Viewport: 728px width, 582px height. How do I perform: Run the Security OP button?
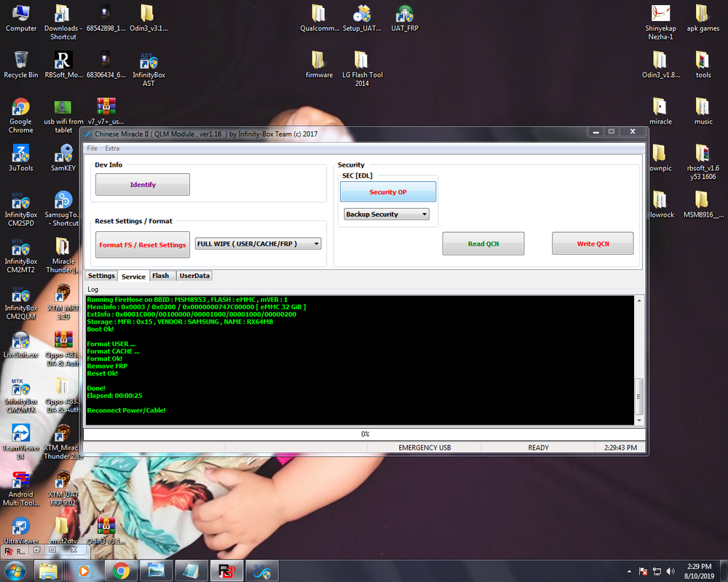388,191
